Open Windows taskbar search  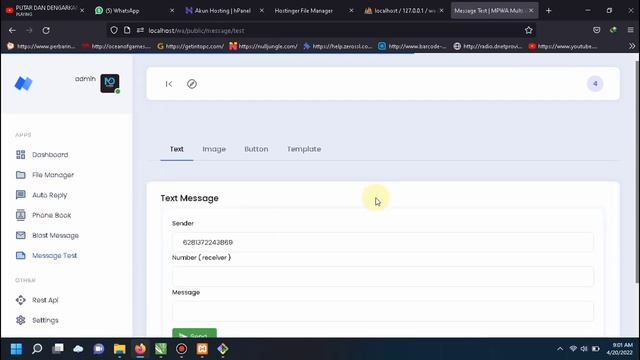coord(37,349)
